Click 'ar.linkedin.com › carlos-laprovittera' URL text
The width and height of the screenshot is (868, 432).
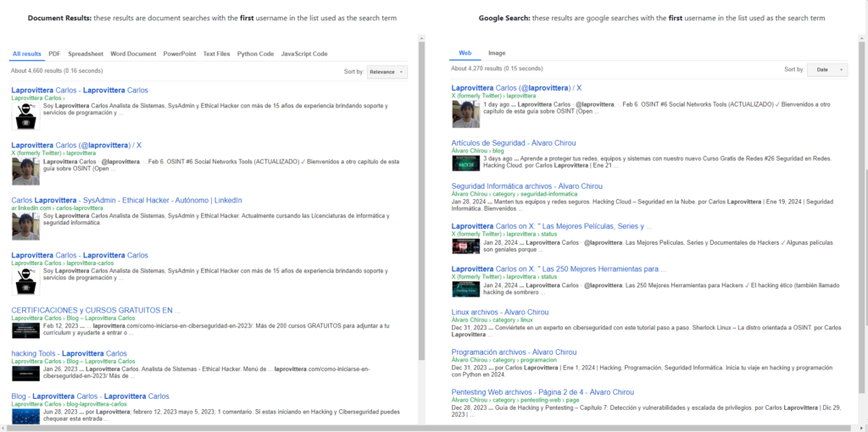coord(57,208)
